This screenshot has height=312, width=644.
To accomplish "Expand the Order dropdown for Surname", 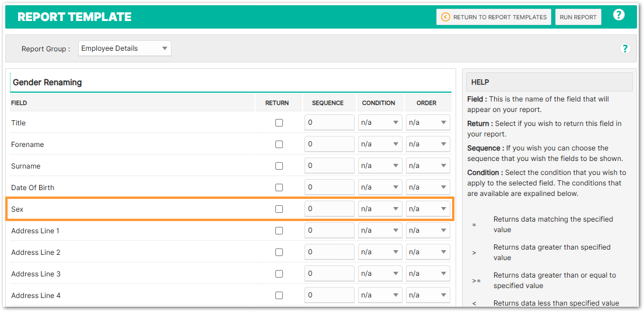I will click(x=428, y=166).
